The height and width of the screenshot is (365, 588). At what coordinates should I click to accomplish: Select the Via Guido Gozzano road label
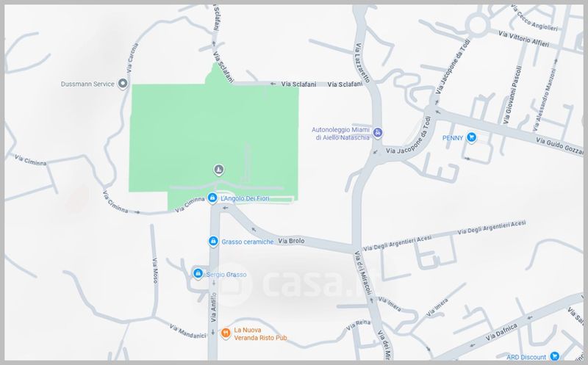[559, 146]
